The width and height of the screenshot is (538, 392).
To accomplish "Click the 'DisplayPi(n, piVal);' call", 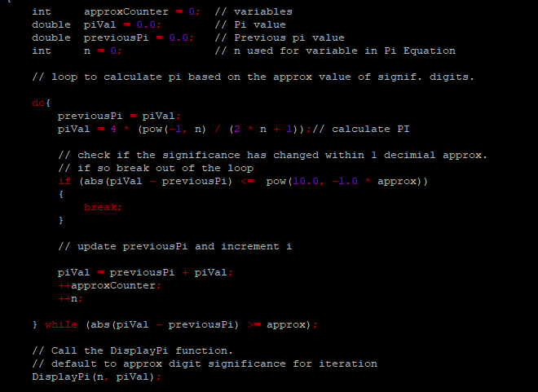I will click(x=97, y=377).
